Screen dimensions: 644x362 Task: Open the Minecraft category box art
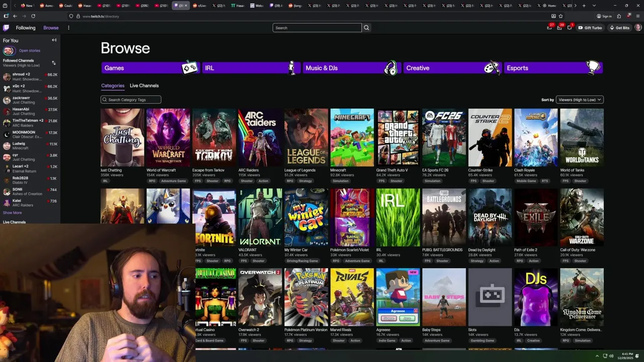coord(352,137)
